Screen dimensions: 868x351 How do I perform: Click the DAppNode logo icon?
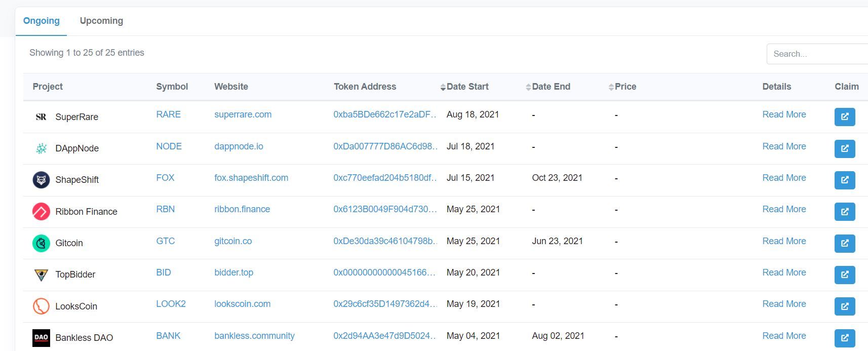click(x=41, y=148)
